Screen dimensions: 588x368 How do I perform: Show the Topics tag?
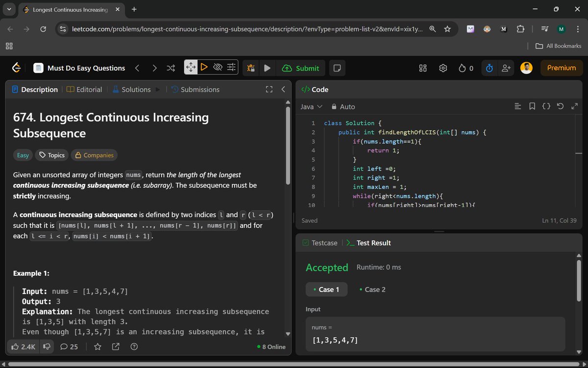(52, 155)
